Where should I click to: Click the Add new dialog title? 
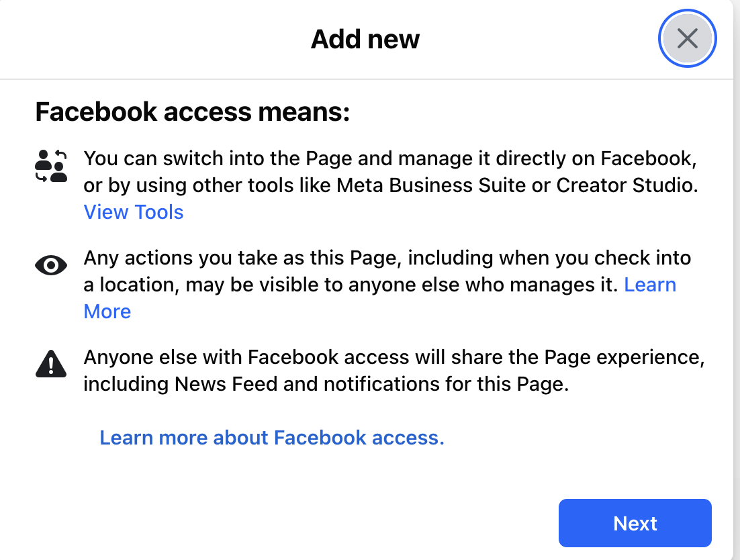pos(365,39)
